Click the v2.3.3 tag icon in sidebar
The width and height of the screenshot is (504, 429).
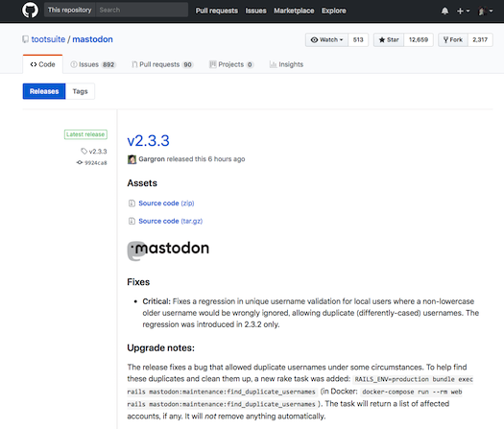coord(84,151)
